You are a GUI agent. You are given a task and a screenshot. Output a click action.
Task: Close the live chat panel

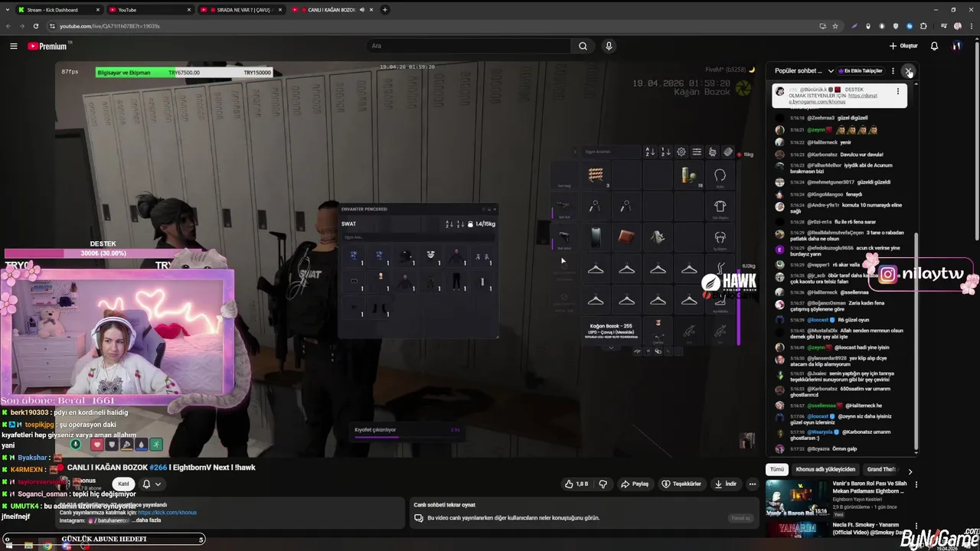[x=909, y=70]
